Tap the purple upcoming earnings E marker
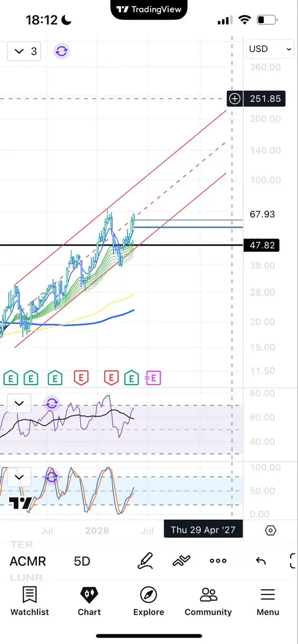 [154, 378]
